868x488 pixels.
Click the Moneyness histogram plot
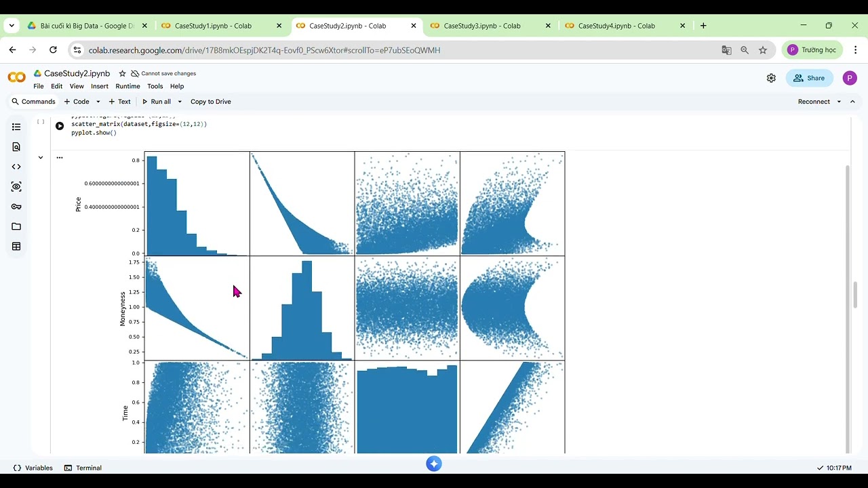[x=302, y=308]
